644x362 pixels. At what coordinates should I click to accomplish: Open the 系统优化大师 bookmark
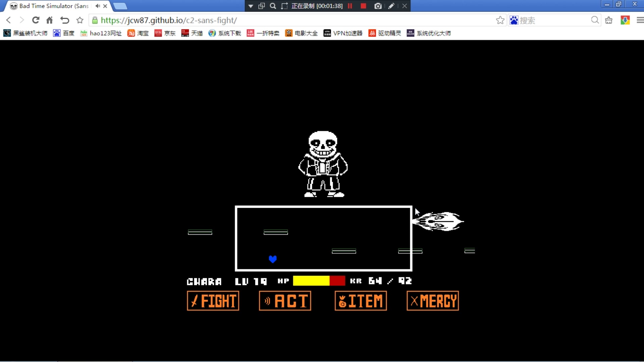coord(429,33)
